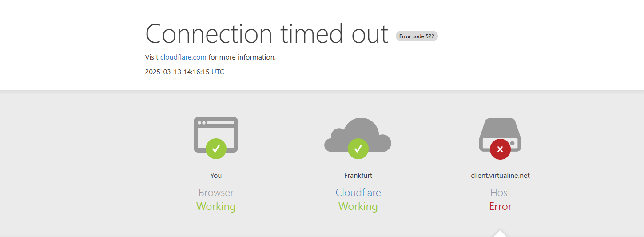
Task: Click Working status under Cloudflare
Action: 358,206
